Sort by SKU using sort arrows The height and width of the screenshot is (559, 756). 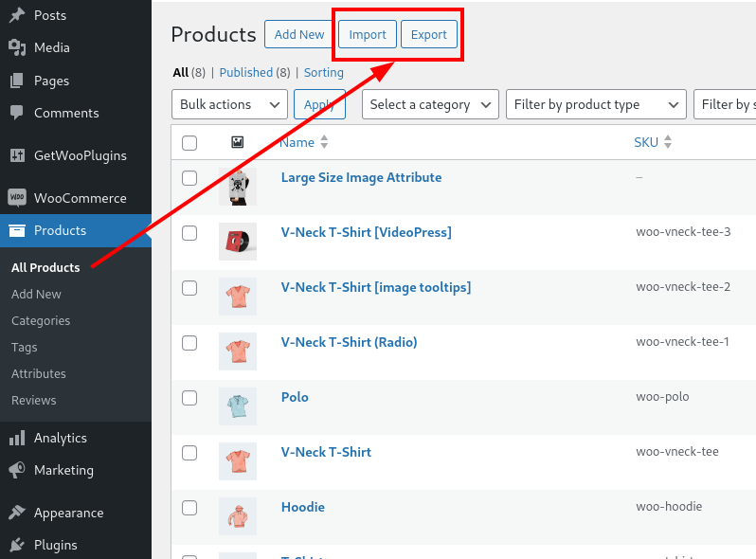(x=668, y=142)
